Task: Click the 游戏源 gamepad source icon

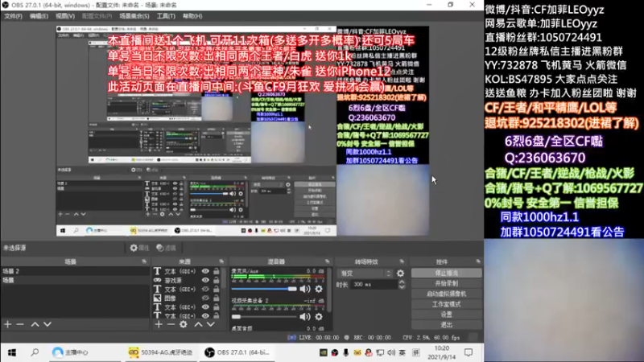Action: (157, 280)
